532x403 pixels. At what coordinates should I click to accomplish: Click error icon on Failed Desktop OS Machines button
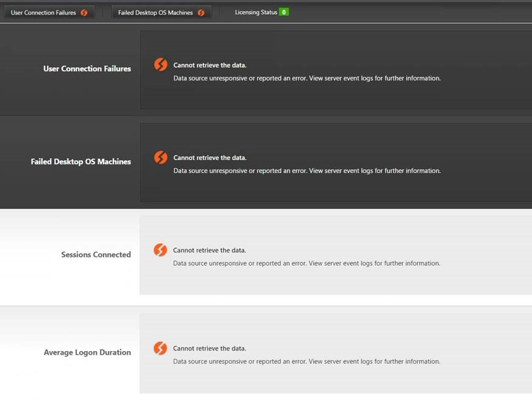point(201,13)
